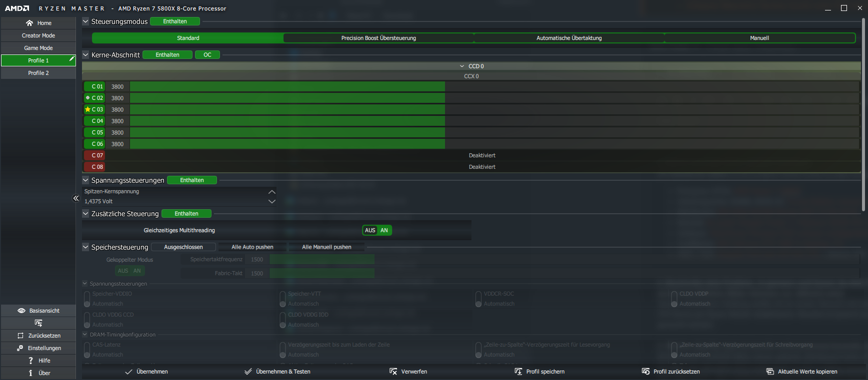Click the AMD logo in title bar

(17, 8)
